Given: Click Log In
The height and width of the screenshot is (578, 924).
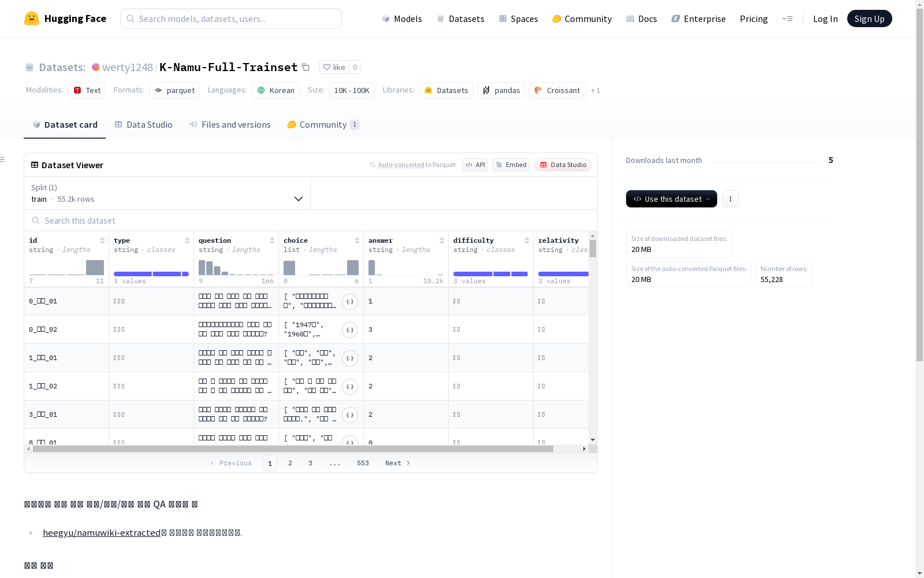Looking at the screenshot, I should 825,18.
